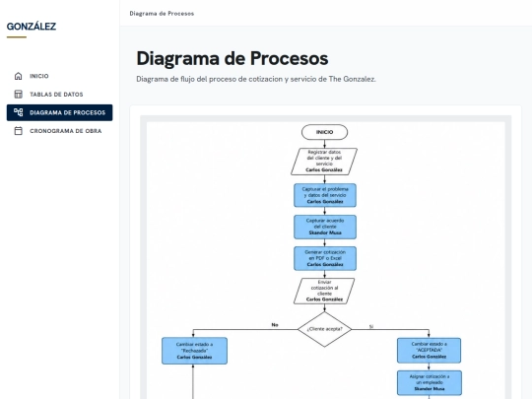Click the Cambiar estado a Rechazada node
Screen dimensions: 532x399
tap(194, 351)
